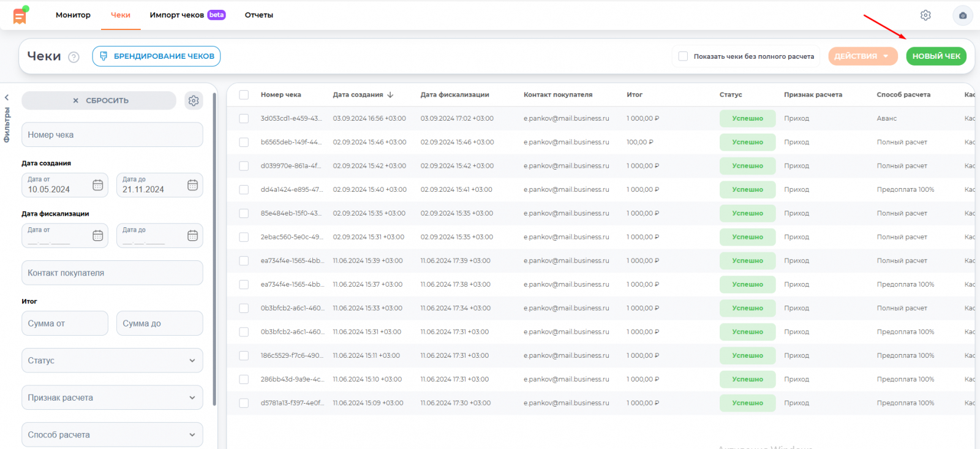Screen dimensions: 980x449
Task: Open calendar for creation Дата до field
Action: [192, 185]
